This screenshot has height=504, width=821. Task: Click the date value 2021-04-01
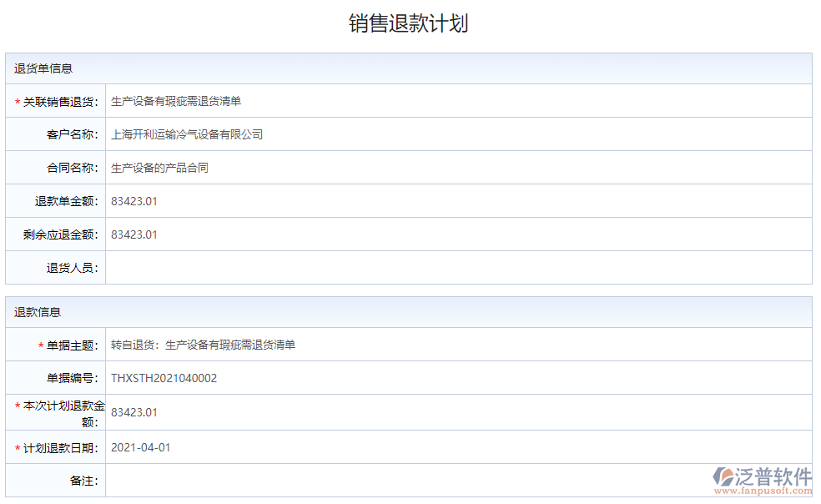pyautogui.click(x=142, y=446)
